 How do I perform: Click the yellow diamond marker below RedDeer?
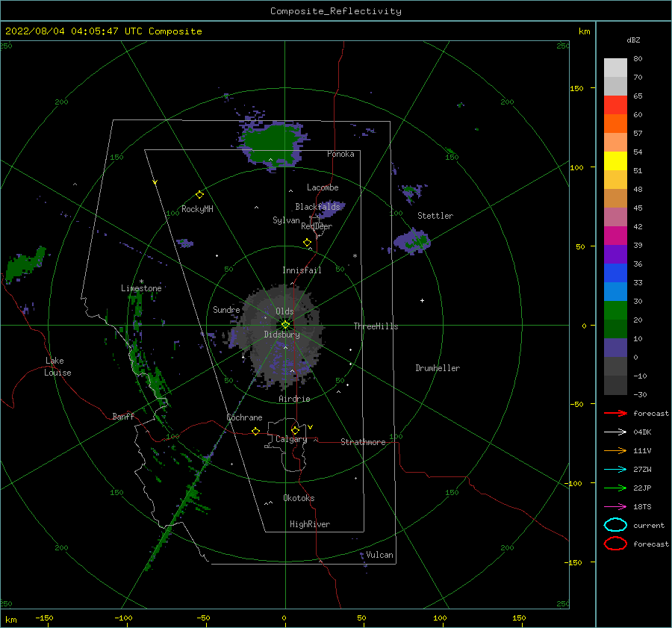[307, 243]
